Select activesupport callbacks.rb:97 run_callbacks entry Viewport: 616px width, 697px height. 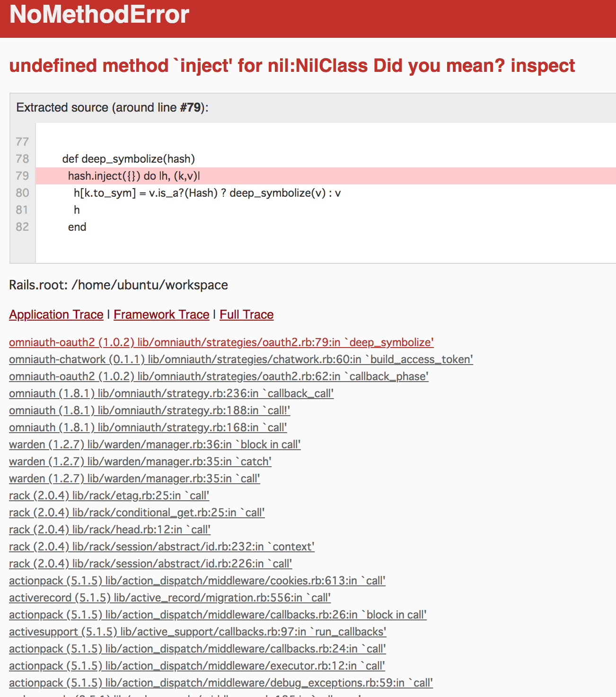[197, 632]
